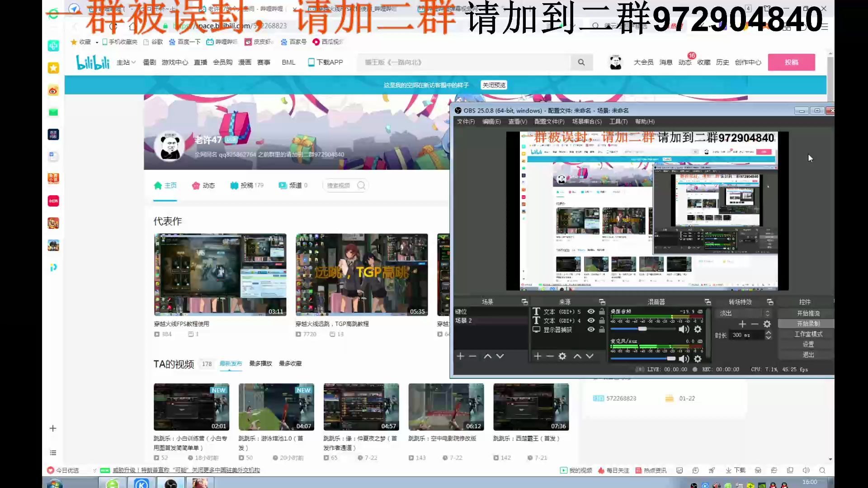Move scene up in OBS scene list
Viewport: 868px width, 488px height.
point(487,356)
